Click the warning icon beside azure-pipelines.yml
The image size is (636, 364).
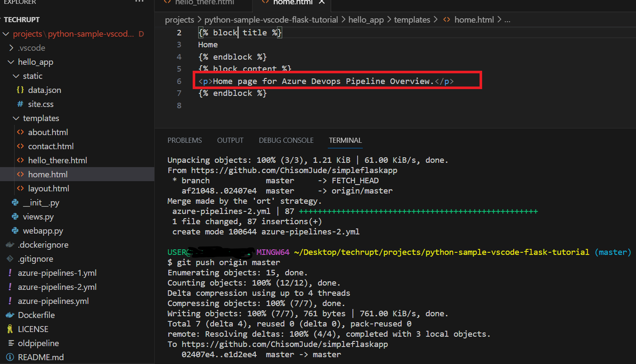tap(10, 300)
